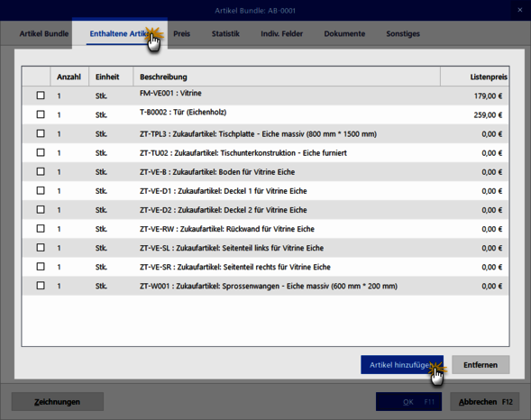Enable checkbox for ZT-VE-B Boden row
This screenshot has height=420, width=531.
click(41, 171)
